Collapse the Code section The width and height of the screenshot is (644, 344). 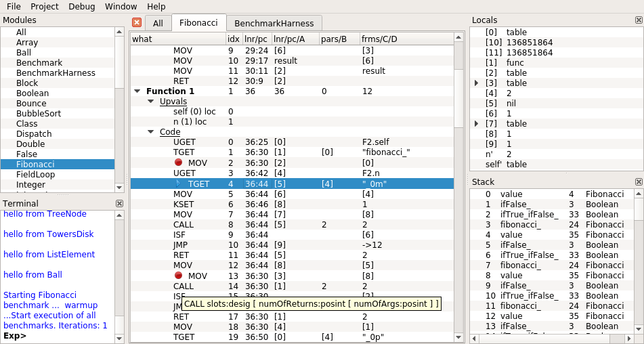(151, 132)
